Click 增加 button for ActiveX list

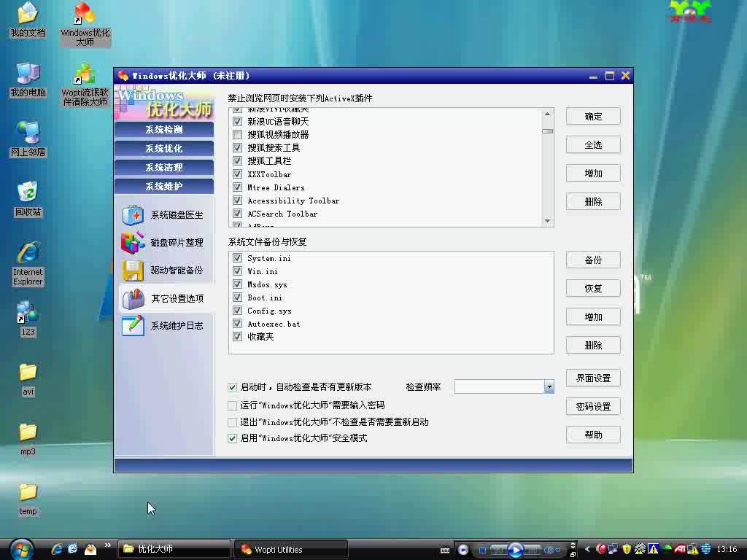593,174
